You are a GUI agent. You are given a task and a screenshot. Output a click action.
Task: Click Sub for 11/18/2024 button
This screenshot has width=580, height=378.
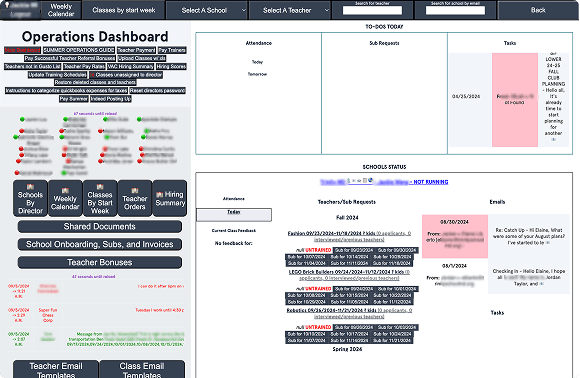click(392, 263)
